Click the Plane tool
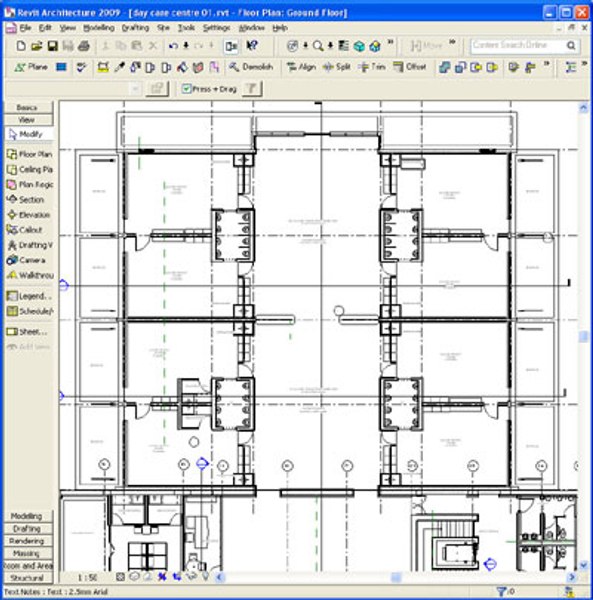 (31, 67)
